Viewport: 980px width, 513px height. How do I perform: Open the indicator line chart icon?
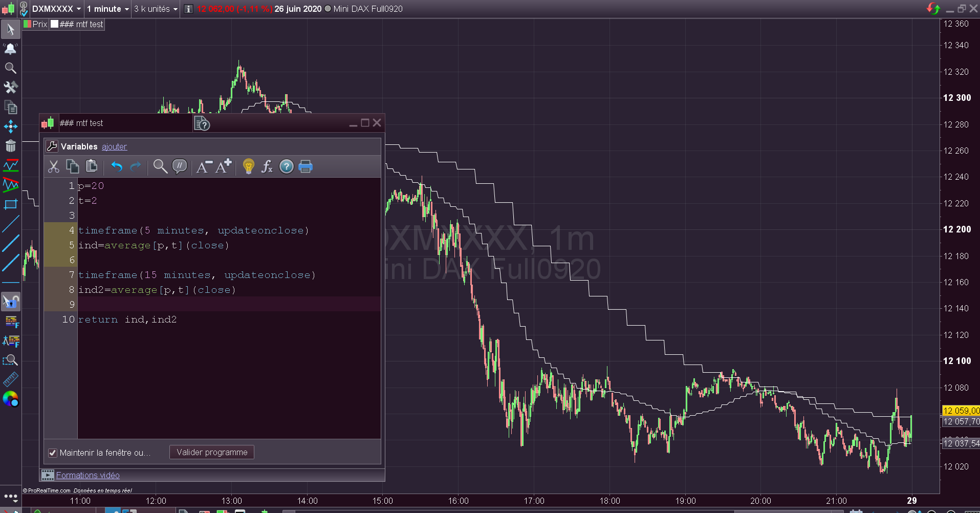click(x=10, y=165)
